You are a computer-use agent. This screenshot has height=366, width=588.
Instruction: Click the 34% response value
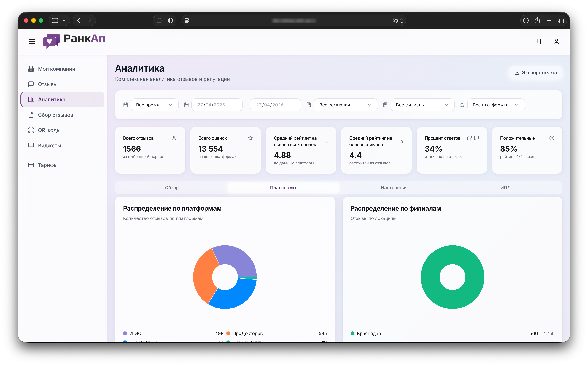[x=433, y=149]
